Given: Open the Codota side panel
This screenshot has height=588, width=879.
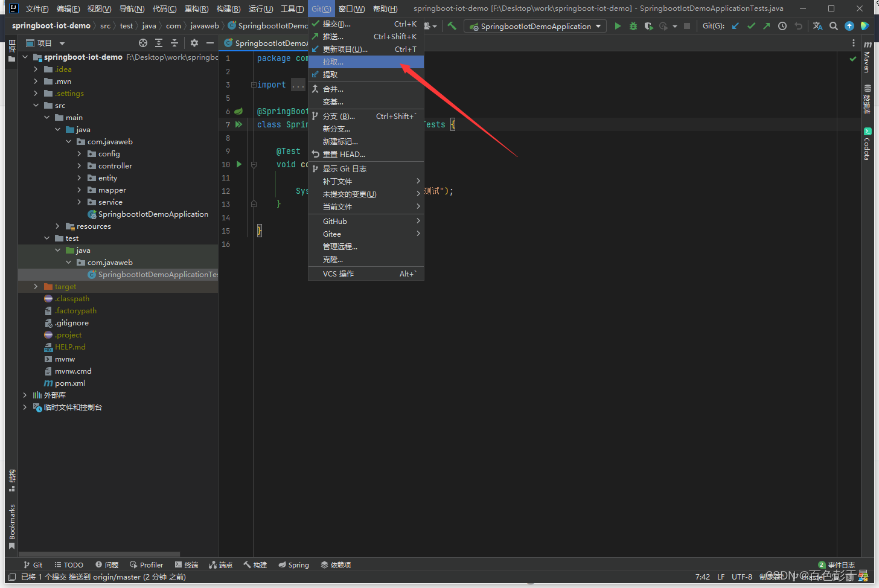Looking at the screenshot, I should [x=868, y=144].
